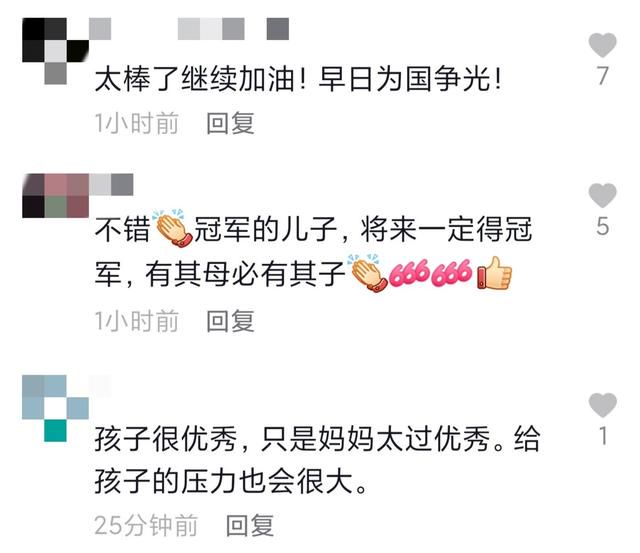The image size is (640, 553).
Task: Click the pink 666666 sticker
Action: 430,273
